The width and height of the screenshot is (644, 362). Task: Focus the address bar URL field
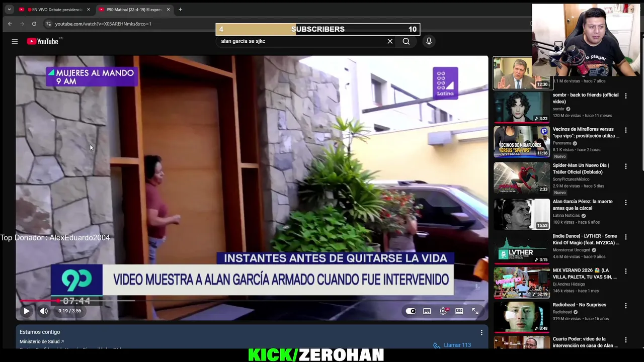pos(103,24)
